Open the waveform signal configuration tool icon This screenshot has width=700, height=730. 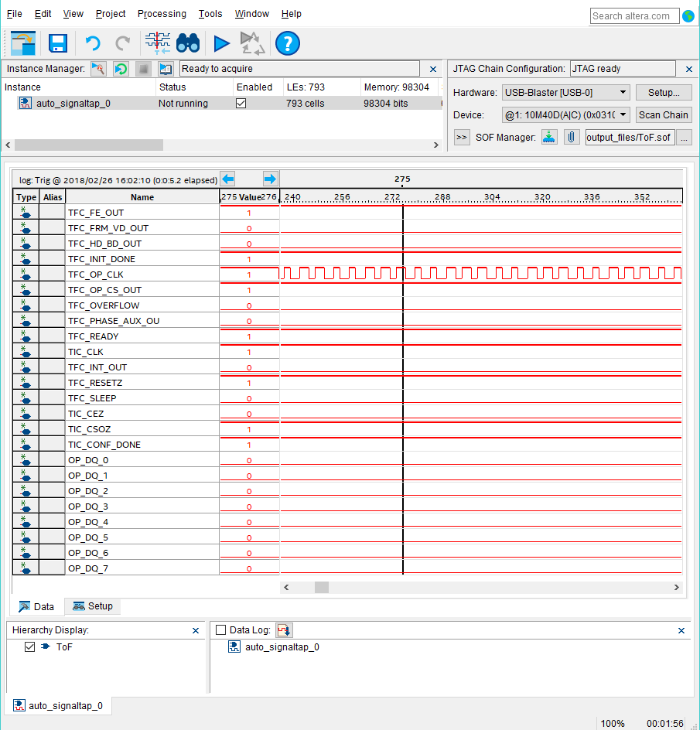(158, 43)
